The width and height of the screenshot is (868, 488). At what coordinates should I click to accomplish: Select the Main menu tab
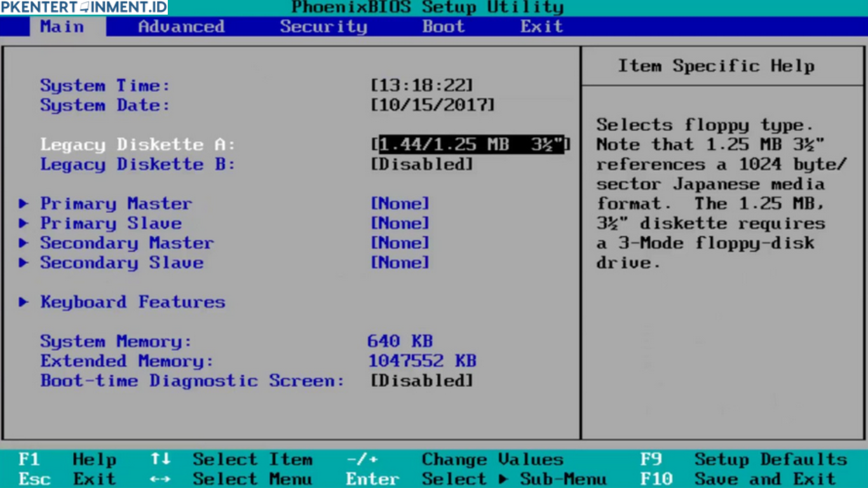[62, 27]
